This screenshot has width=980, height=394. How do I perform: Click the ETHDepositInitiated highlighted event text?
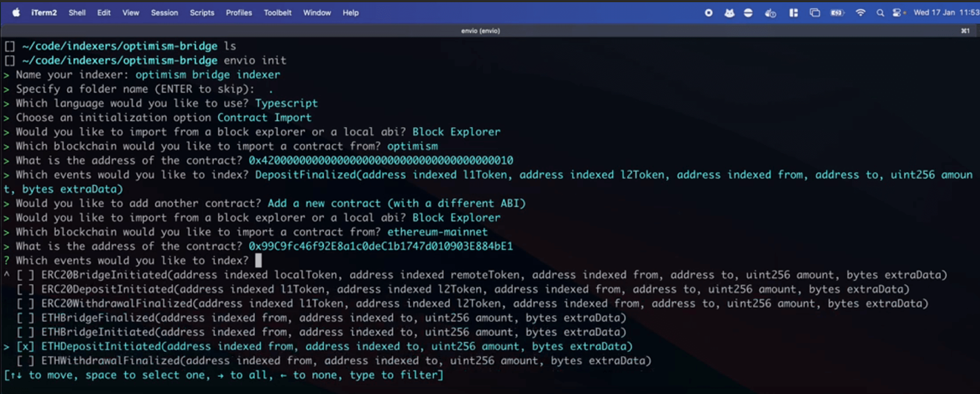[x=337, y=346]
